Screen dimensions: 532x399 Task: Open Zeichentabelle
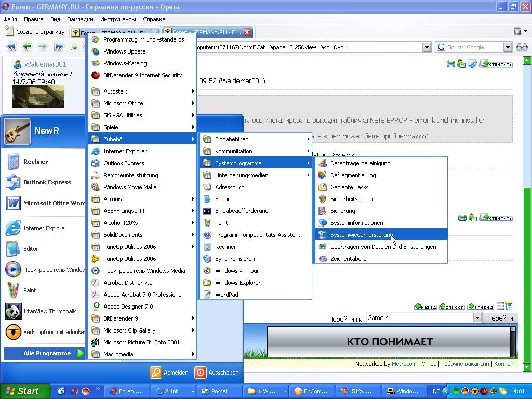point(381,259)
